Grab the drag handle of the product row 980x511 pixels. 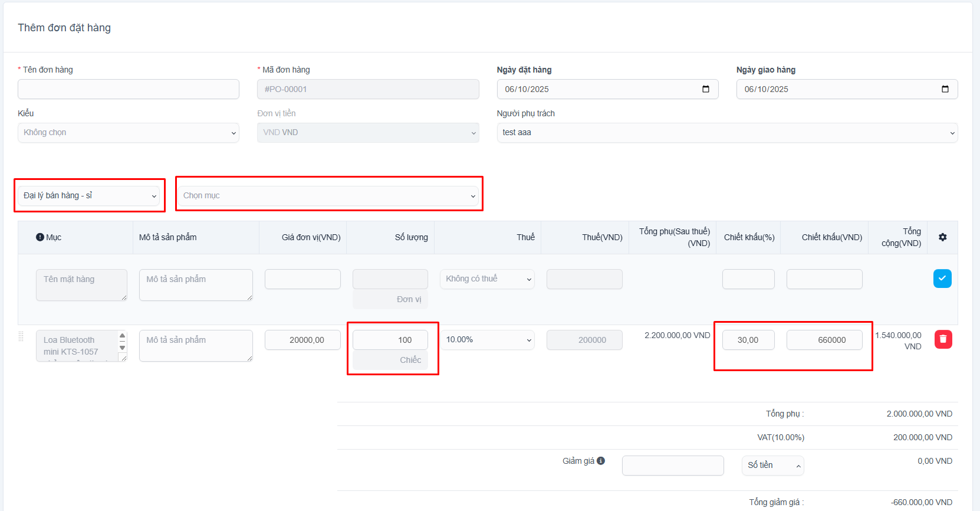click(21, 336)
